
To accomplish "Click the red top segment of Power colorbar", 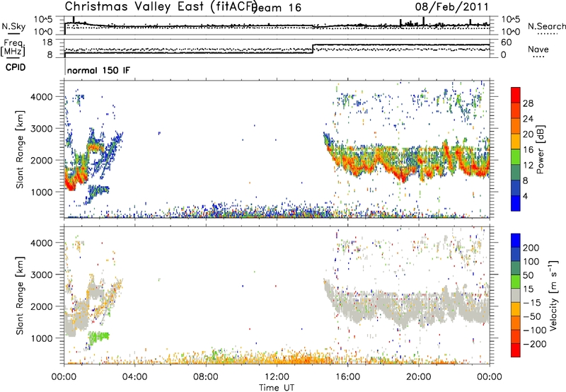I will click(516, 95).
